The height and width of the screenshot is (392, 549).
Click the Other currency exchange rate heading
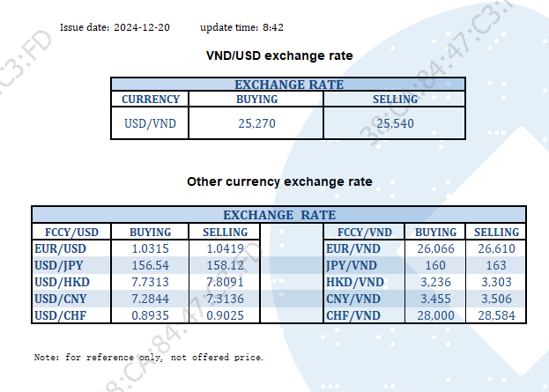tap(279, 182)
